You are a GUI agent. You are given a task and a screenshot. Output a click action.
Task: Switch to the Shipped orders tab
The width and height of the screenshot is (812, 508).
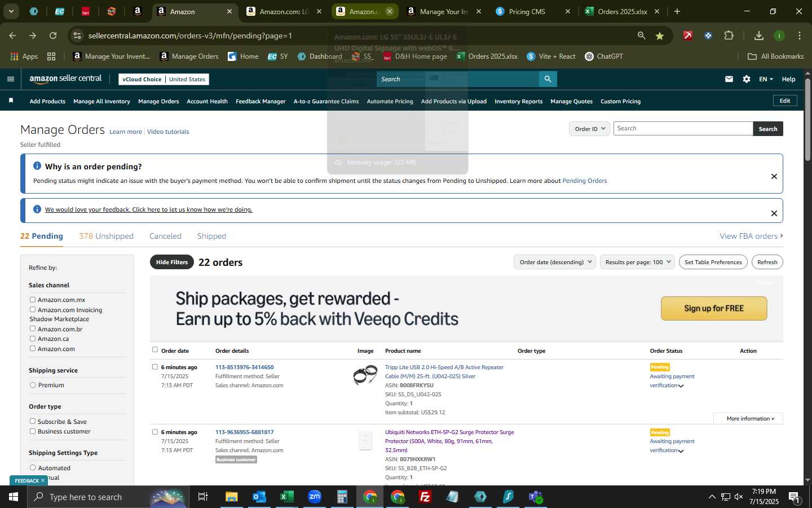pos(211,236)
